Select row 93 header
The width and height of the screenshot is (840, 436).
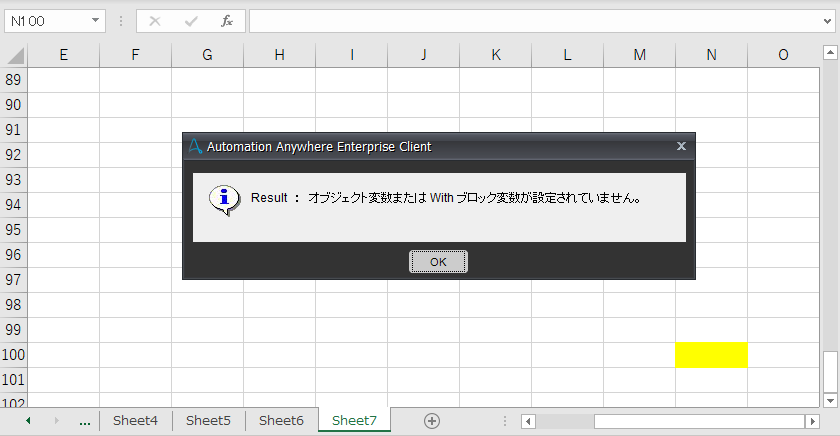pyautogui.click(x=13, y=179)
